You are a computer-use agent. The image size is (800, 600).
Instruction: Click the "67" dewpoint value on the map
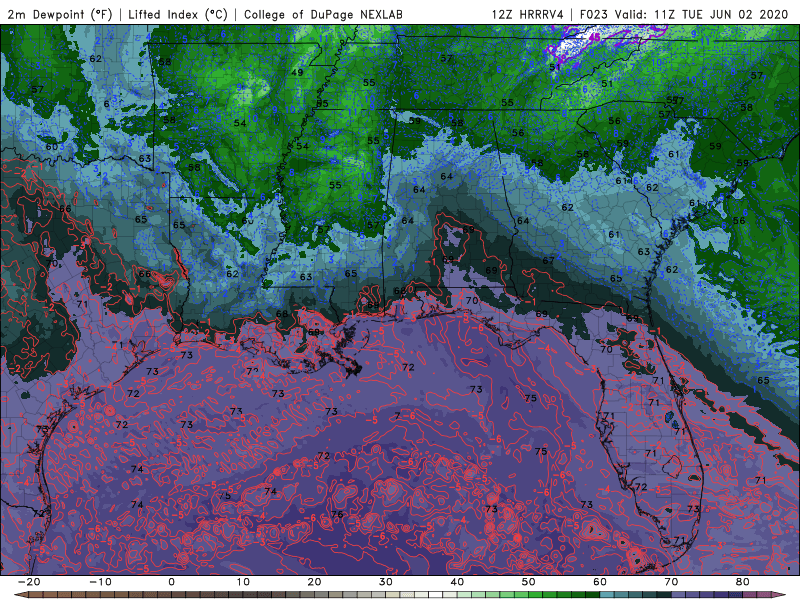(x=548, y=261)
